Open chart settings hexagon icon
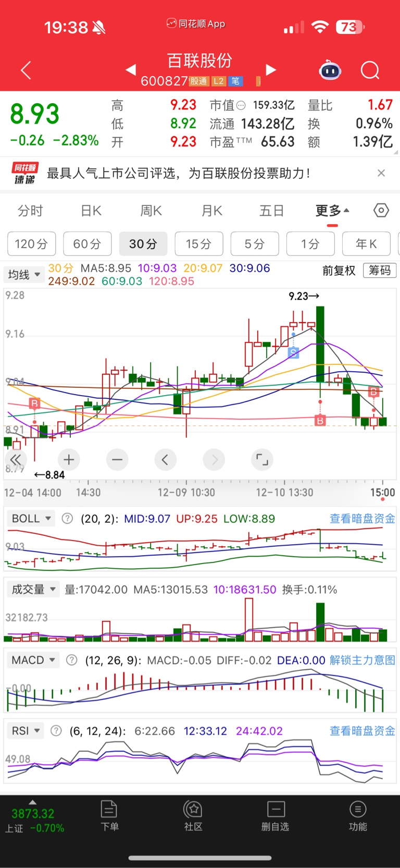 (381, 210)
